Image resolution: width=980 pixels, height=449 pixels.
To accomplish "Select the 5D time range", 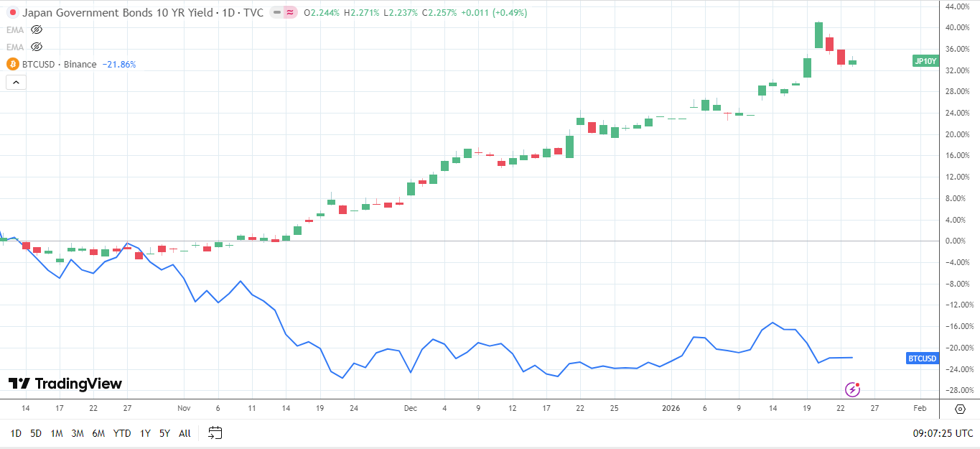I will 36,433.
